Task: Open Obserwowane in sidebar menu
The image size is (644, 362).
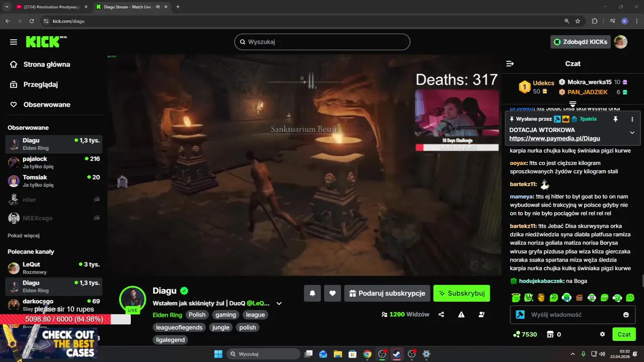Action: pos(40,105)
